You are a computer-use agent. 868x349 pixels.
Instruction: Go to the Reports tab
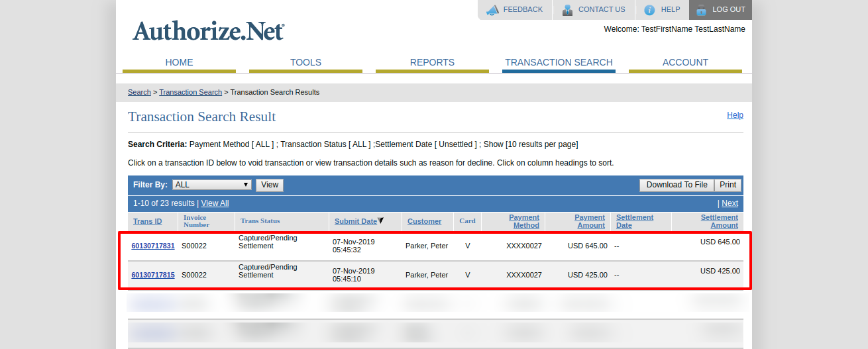[x=432, y=62]
